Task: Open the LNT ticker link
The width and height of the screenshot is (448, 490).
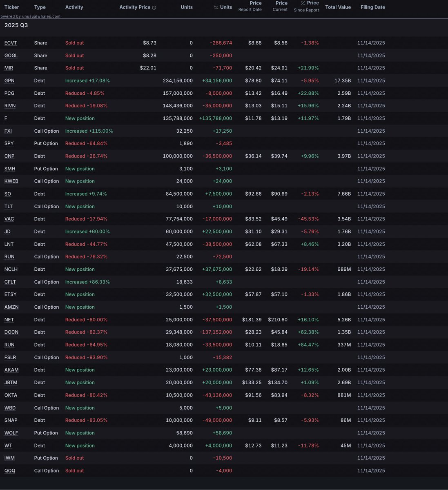Action: [9, 244]
